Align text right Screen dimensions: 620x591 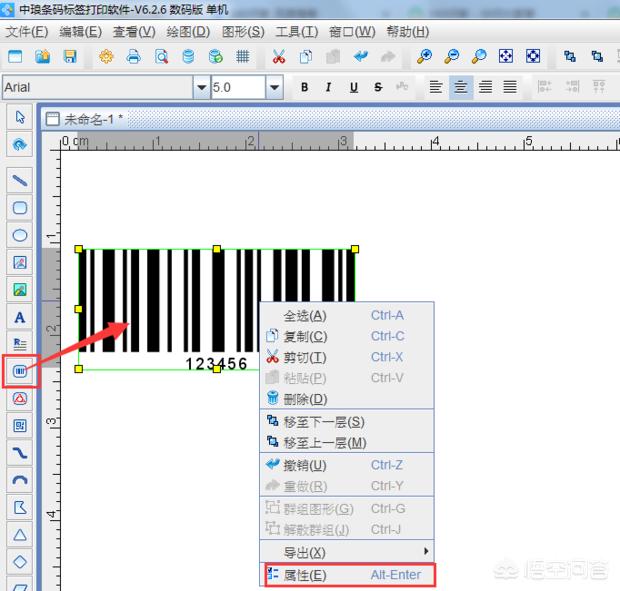[x=486, y=87]
